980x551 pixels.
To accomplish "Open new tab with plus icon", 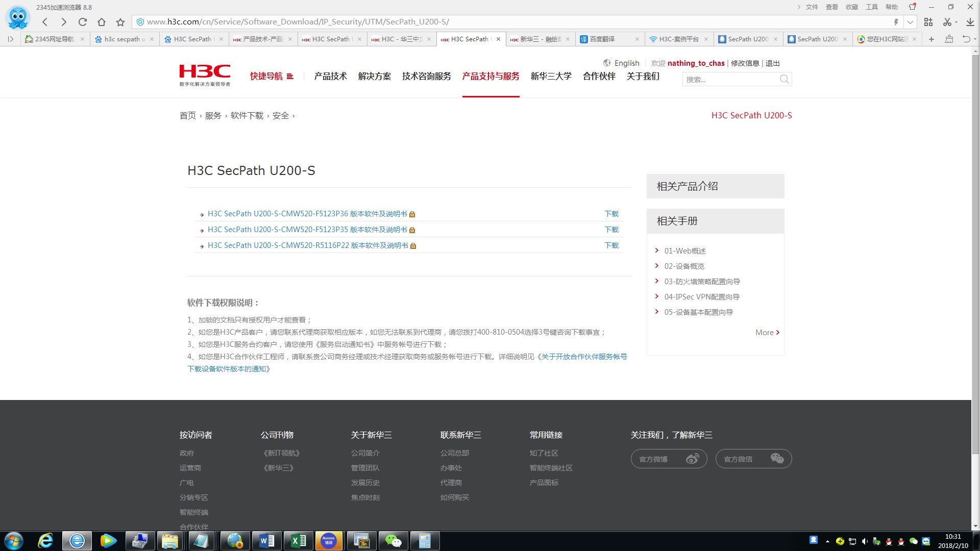I will (x=931, y=39).
